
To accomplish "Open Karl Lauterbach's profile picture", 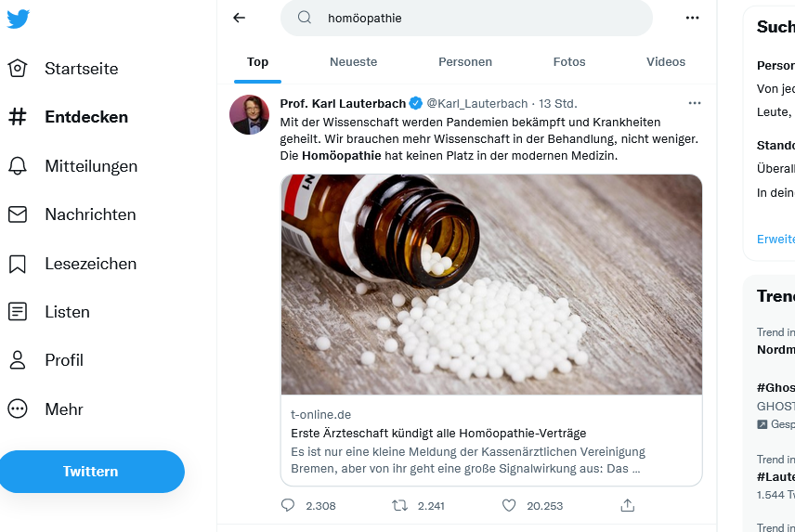I will point(250,114).
